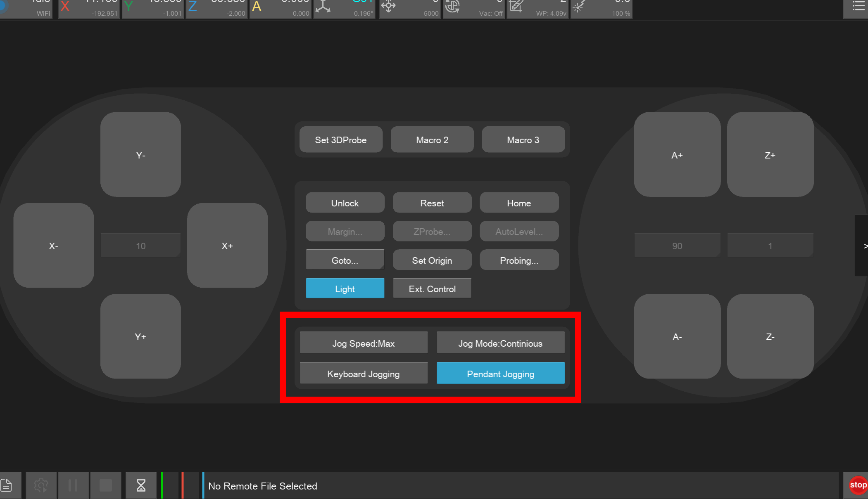Open the file document icon

[7, 485]
